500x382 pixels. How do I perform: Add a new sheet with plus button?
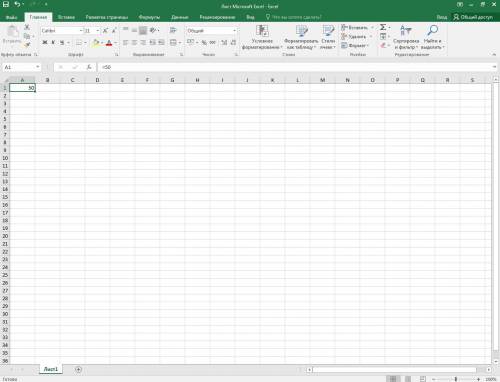tap(78, 369)
